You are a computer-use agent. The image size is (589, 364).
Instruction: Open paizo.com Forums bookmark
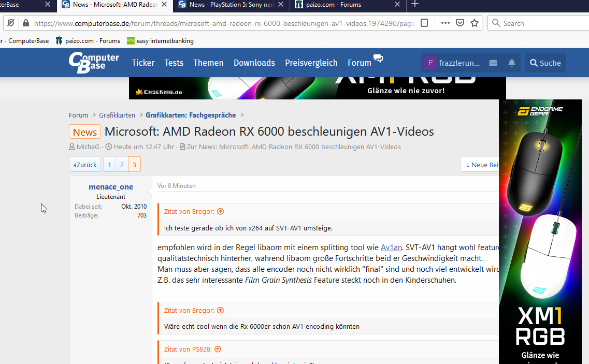88,40
